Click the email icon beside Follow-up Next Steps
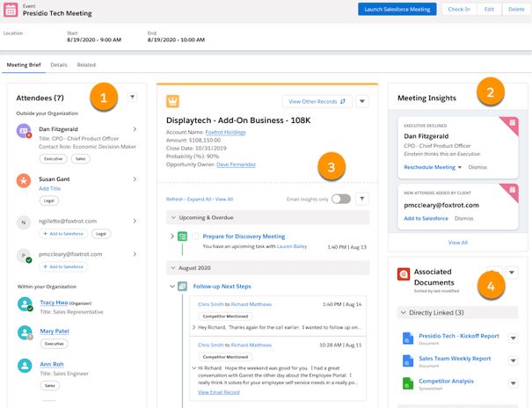 point(183,287)
